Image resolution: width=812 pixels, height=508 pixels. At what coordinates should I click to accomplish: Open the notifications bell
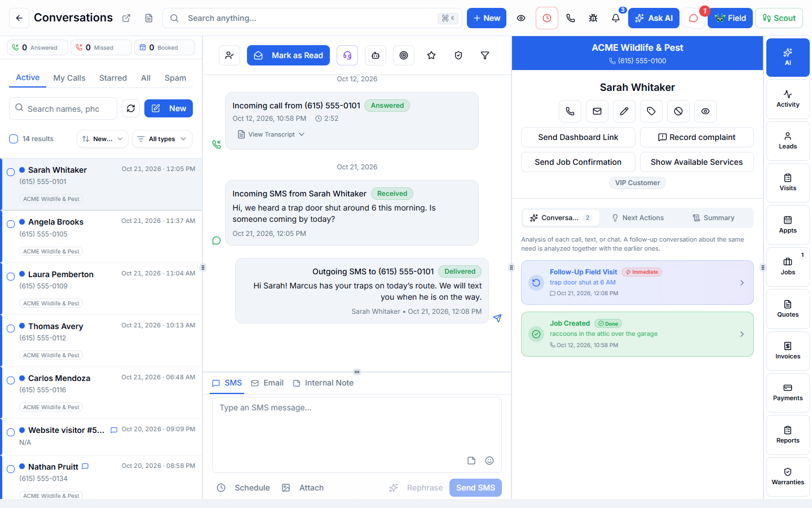pos(616,18)
